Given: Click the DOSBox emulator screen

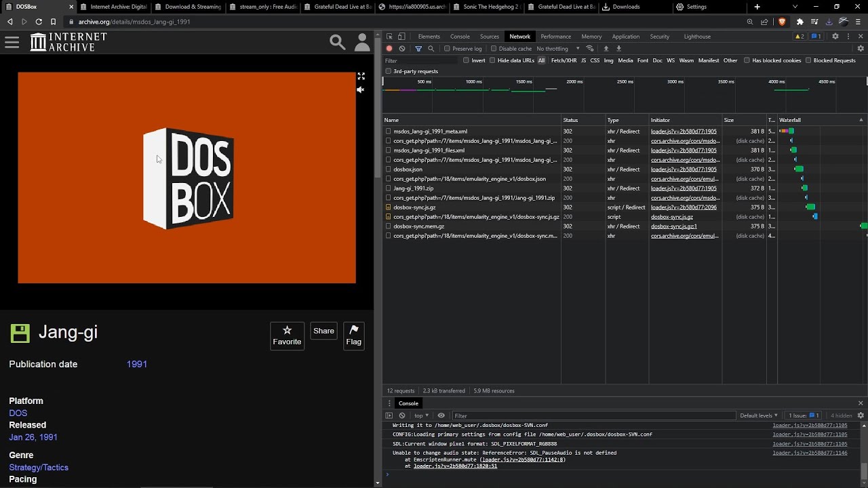Looking at the screenshot, I should [186, 178].
